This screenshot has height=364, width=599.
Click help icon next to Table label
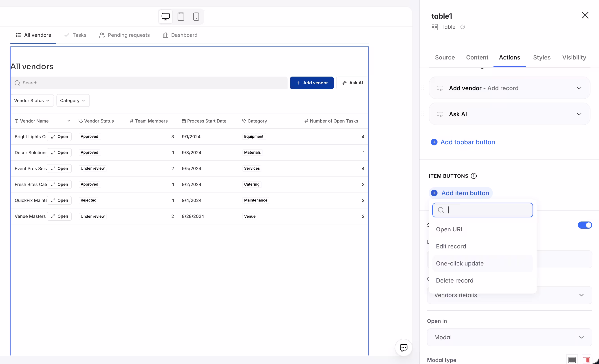(x=463, y=27)
